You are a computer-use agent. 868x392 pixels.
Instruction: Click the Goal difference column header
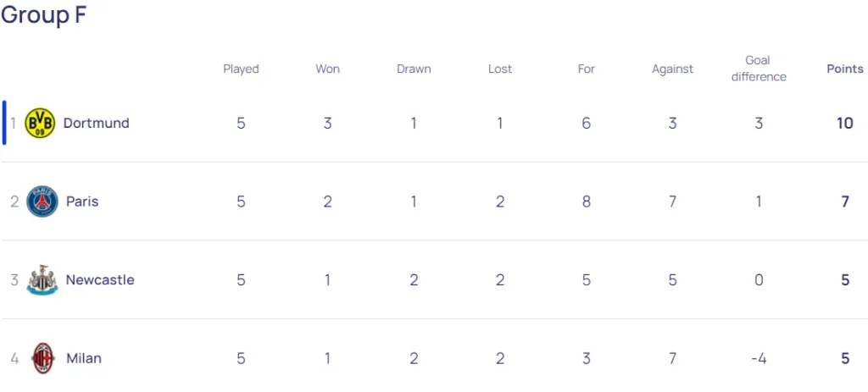(x=759, y=69)
